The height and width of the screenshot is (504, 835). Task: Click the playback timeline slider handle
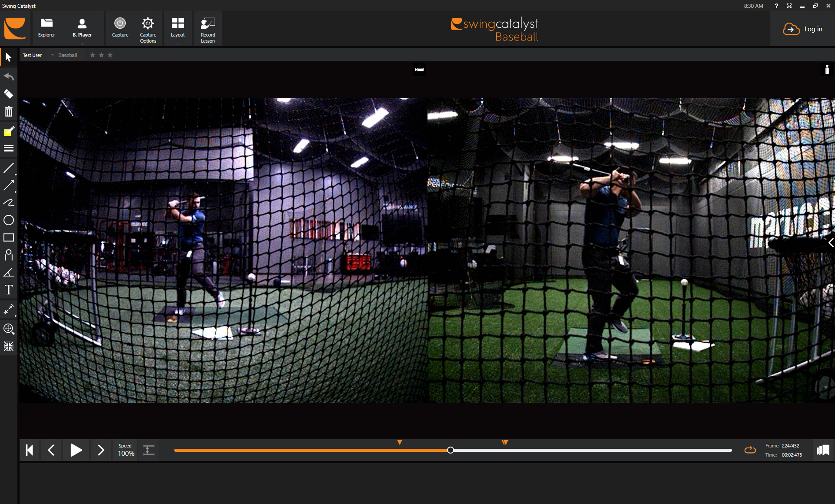(x=451, y=450)
